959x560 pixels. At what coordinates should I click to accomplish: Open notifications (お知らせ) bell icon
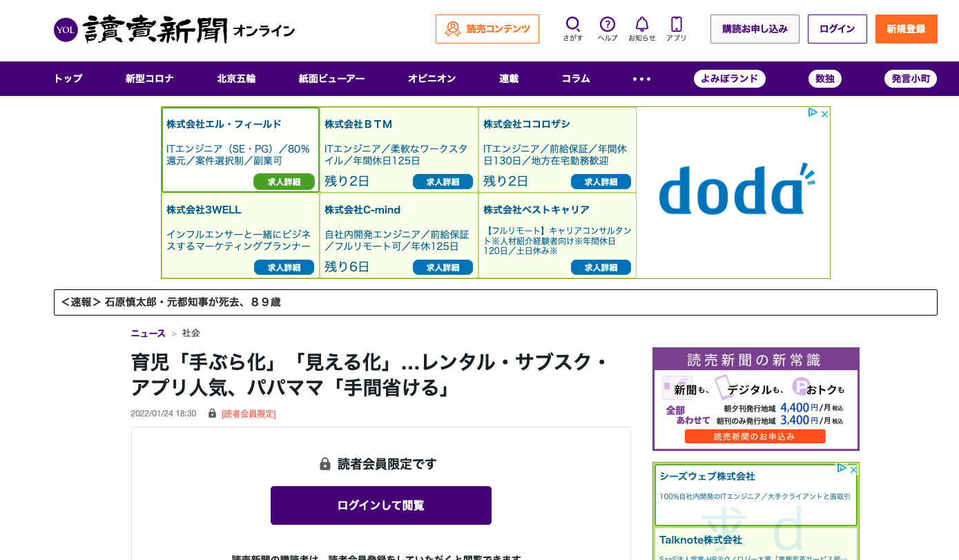coord(641,25)
